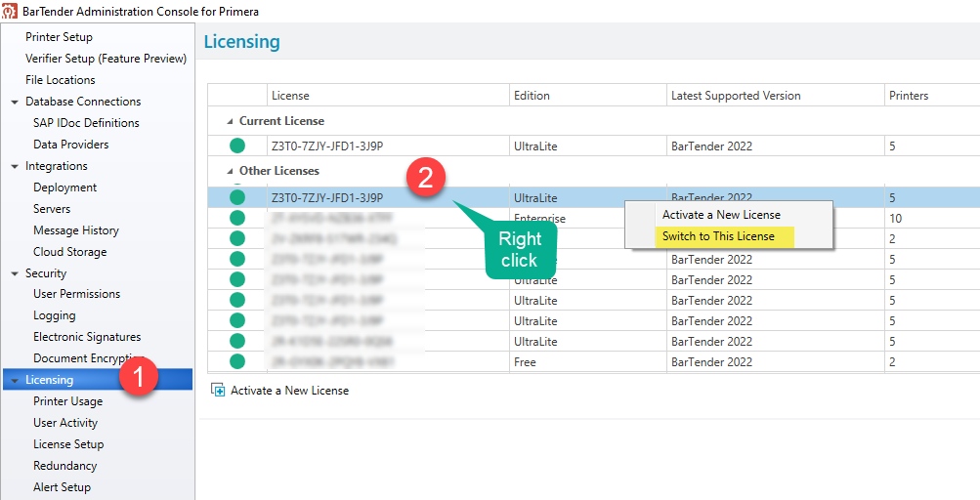Click UltraLite cell in Current License row
This screenshot has width=980, height=500.
(535, 146)
